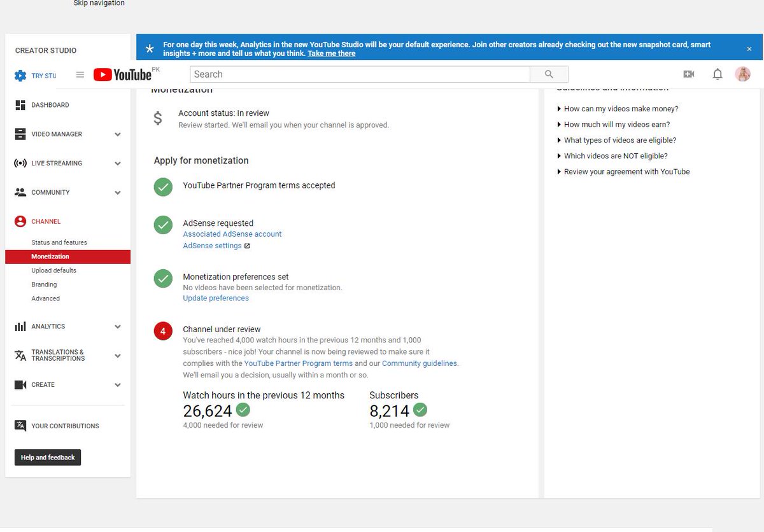Click the Create camera icon
764x532 pixels.
[x=20, y=385]
